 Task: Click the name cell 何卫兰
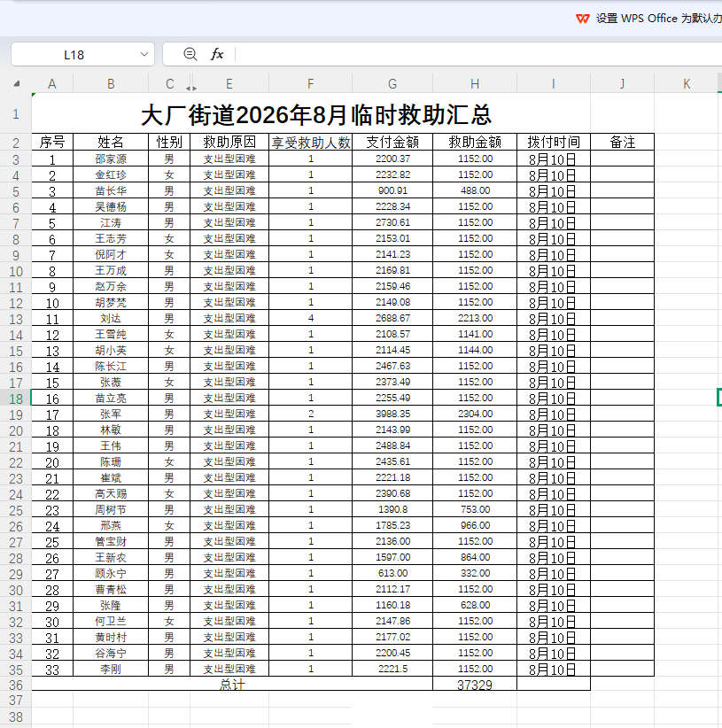point(111,621)
